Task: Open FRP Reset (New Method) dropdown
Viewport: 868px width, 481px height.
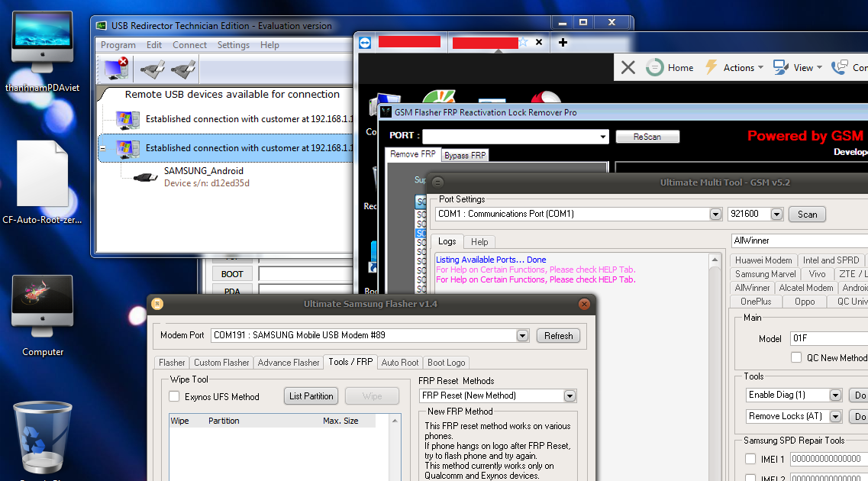Action: (x=570, y=395)
